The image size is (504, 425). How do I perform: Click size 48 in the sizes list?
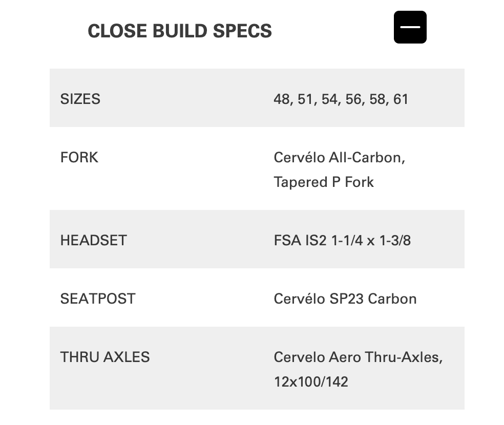[282, 99]
